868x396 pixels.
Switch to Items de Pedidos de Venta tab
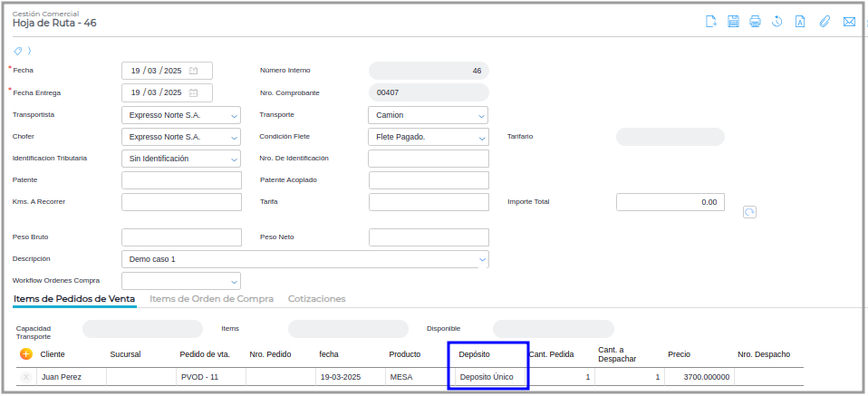pyautogui.click(x=74, y=299)
